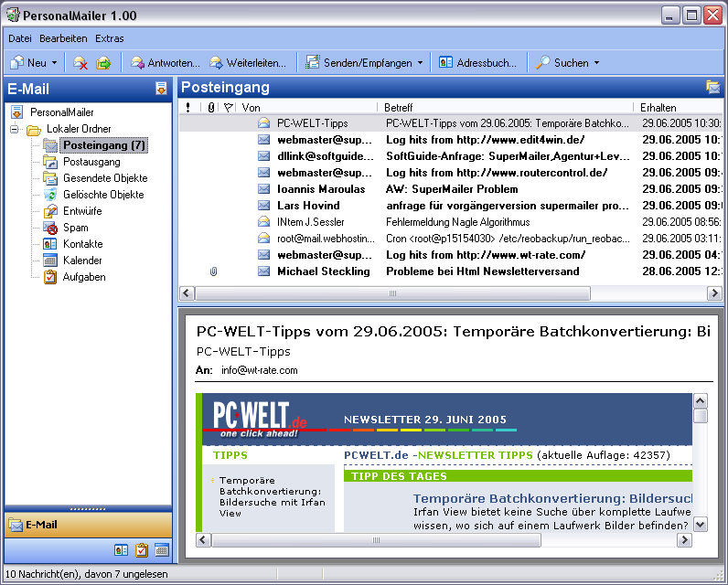Select the root@mail.webhostin message
Viewport: 728px width, 585px height.
(x=451, y=239)
